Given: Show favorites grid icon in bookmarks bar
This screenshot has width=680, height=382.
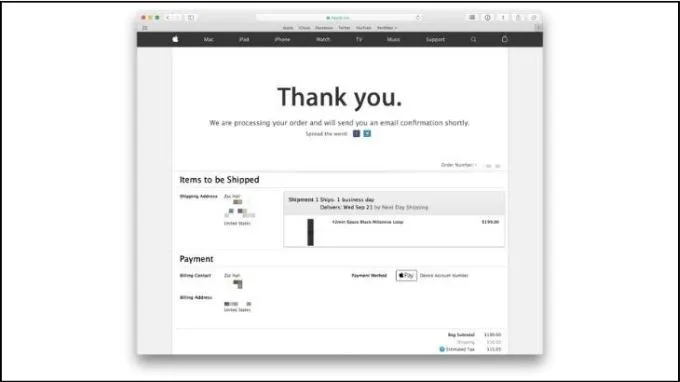Looking at the screenshot, I should [145, 28].
